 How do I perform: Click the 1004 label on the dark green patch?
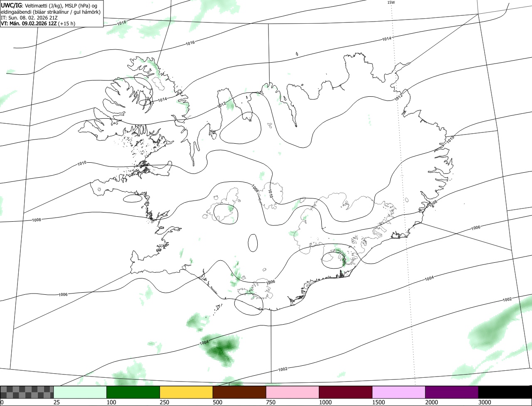click(x=204, y=342)
